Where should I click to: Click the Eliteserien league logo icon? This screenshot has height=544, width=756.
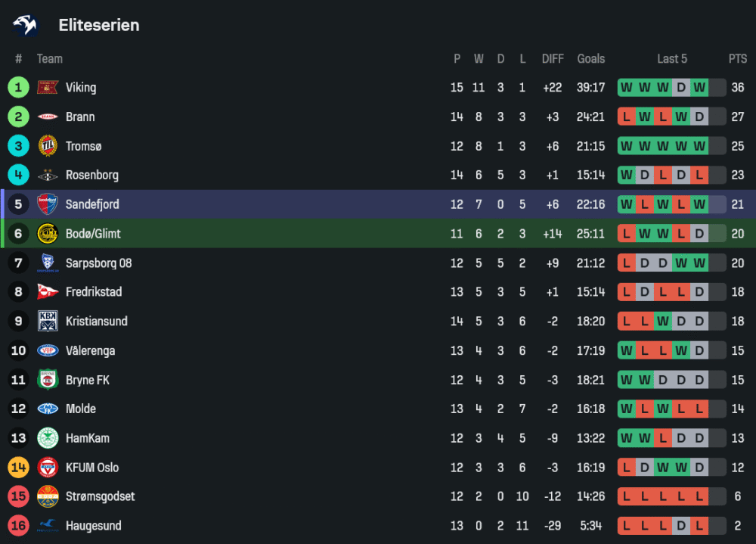click(25, 25)
